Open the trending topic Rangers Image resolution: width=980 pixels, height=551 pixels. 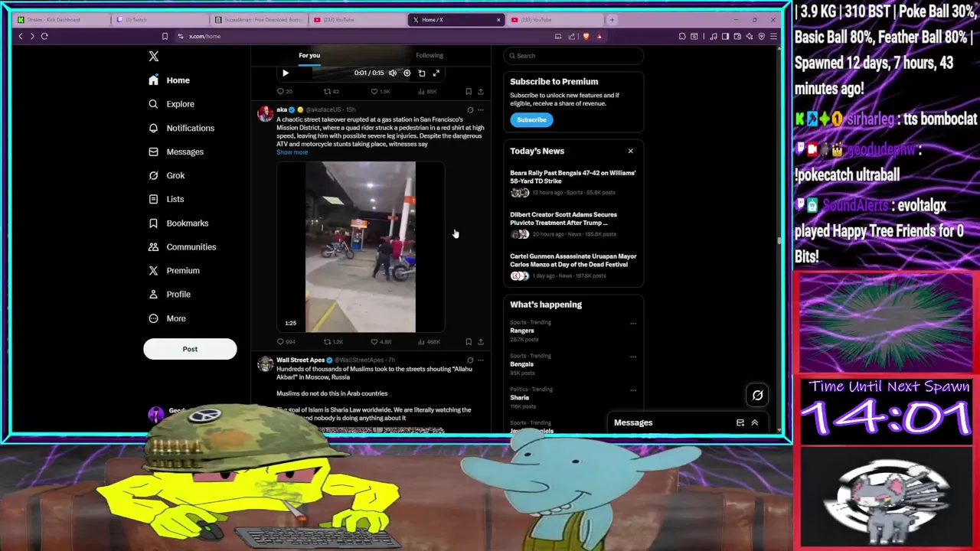[x=522, y=331]
